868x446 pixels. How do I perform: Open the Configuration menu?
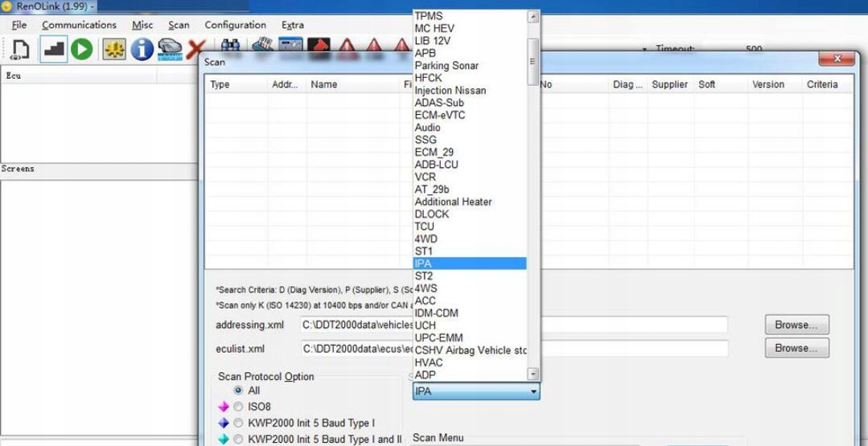(235, 25)
